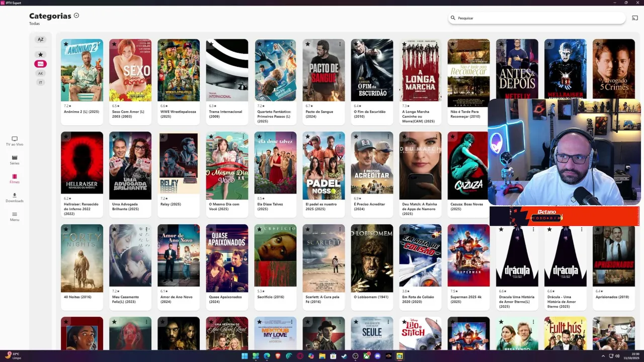Screen dimensions: 644x362
Task: Toggle favorite star on Pacto de Sangue
Action: [x=307, y=44]
